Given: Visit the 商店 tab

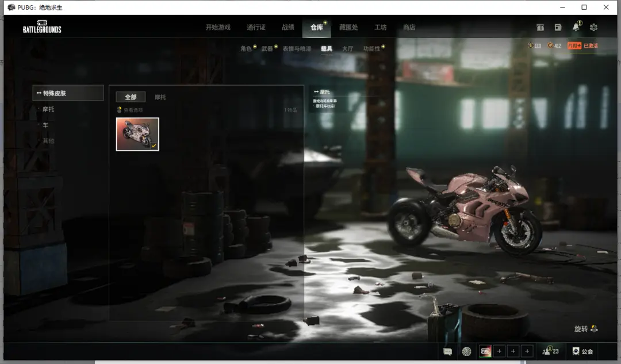Looking at the screenshot, I should click(x=409, y=28).
